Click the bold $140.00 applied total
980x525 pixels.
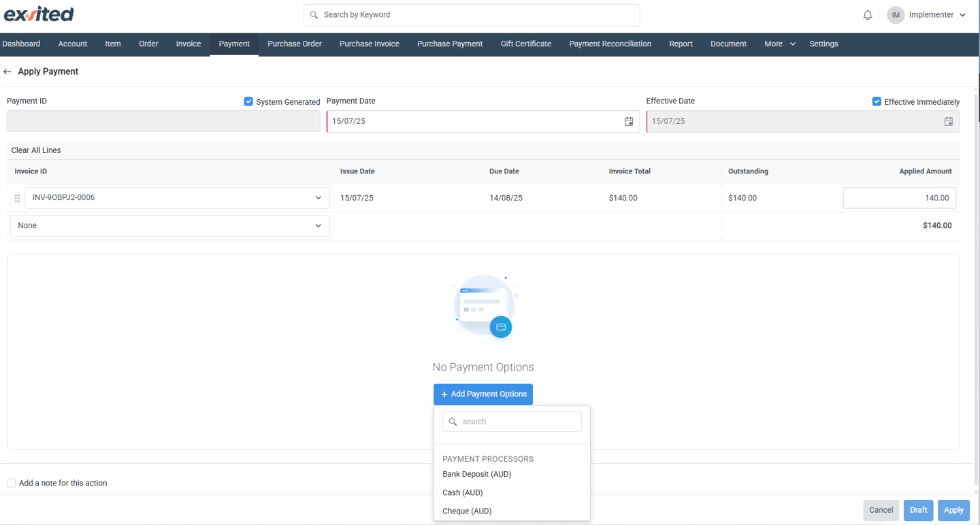[937, 225]
